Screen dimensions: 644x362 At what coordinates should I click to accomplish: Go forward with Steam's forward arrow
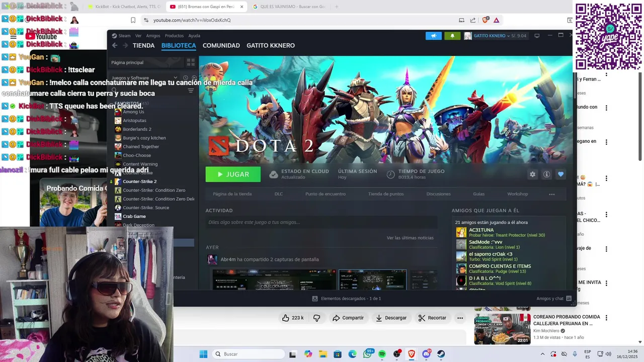125,45
